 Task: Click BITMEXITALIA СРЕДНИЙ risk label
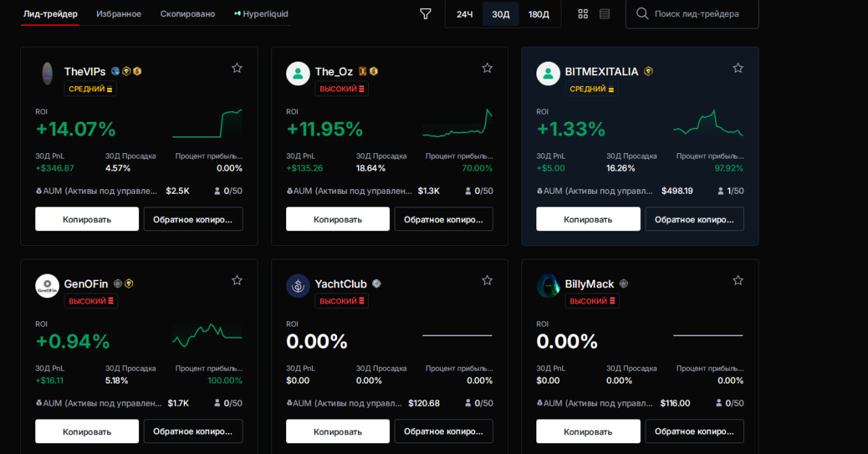(591, 89)
